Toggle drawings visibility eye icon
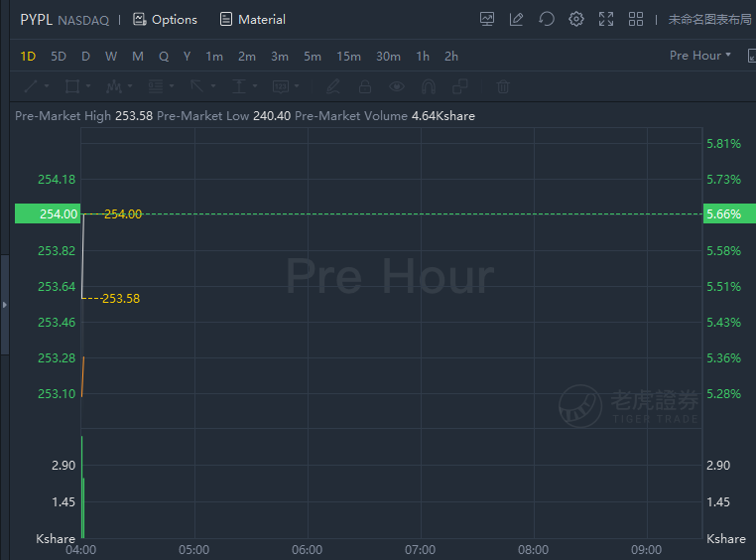Screen dimensions: 756x560 pyautogui.click(x=397, y=86)
